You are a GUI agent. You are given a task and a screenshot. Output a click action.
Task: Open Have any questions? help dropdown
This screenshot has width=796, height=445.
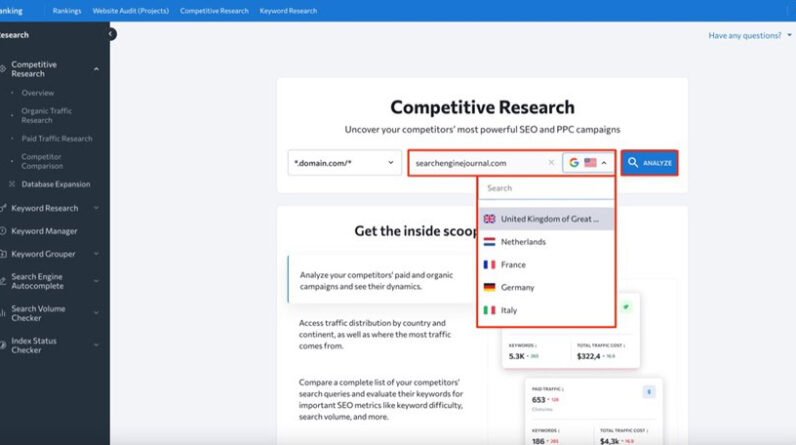[x=750, y=36]
